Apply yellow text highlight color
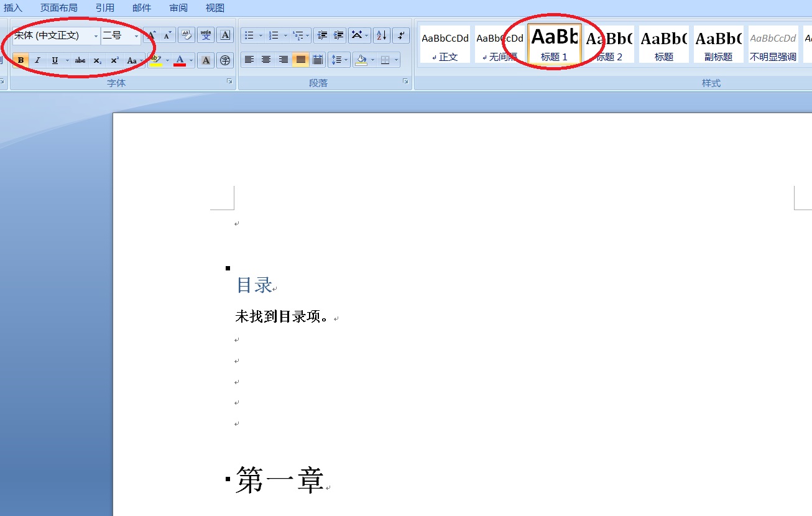Viewport: 812px width, 516px height. point(155,60)
